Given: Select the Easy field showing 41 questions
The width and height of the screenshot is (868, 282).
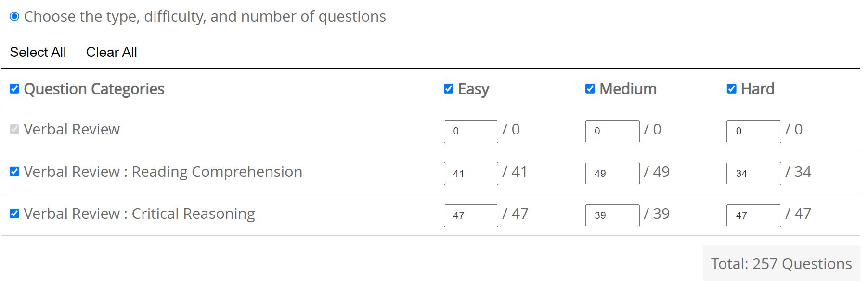Looking at the screenshot, I should (470, 174).
